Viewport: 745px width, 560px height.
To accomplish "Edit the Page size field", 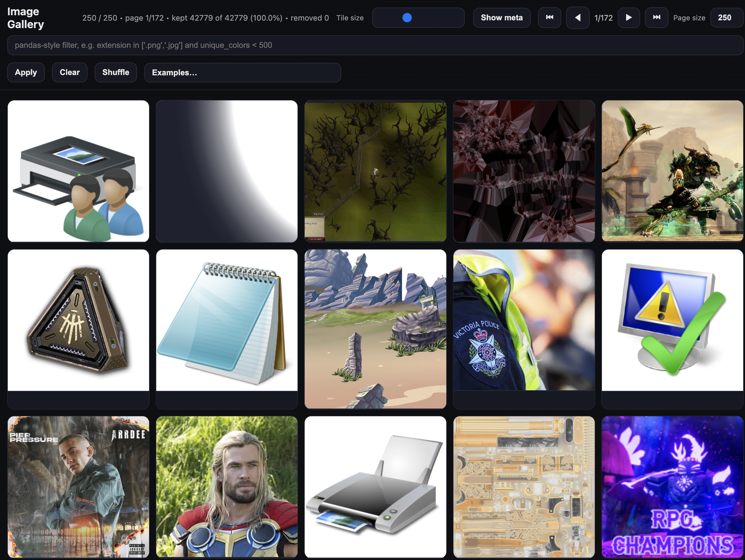I will point(724,18).
